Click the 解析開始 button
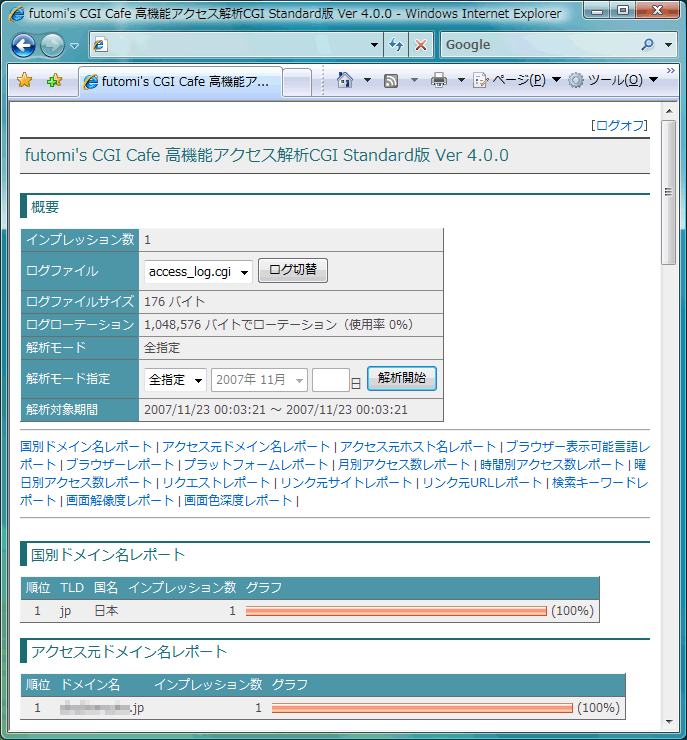The image size is (687, 740). click(402, 378)
